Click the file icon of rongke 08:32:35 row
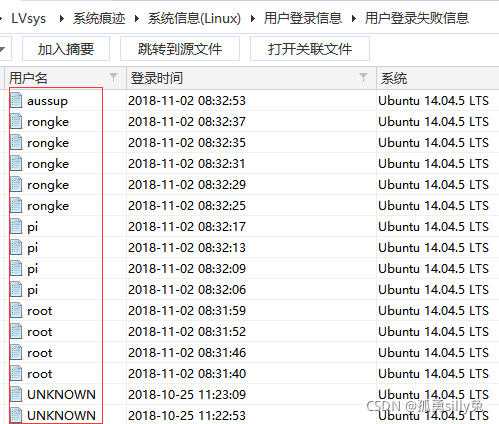499x424 pixels. pos(16,142)
